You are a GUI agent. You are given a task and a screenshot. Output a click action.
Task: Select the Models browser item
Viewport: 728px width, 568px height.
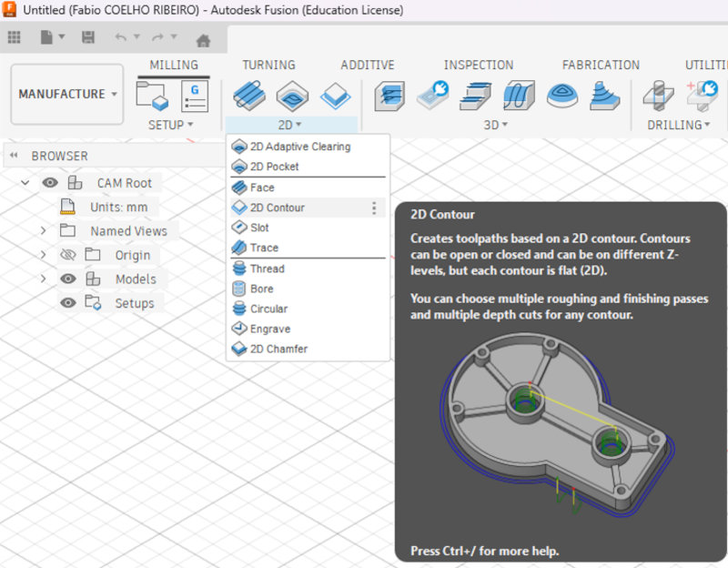click(136, 279)
